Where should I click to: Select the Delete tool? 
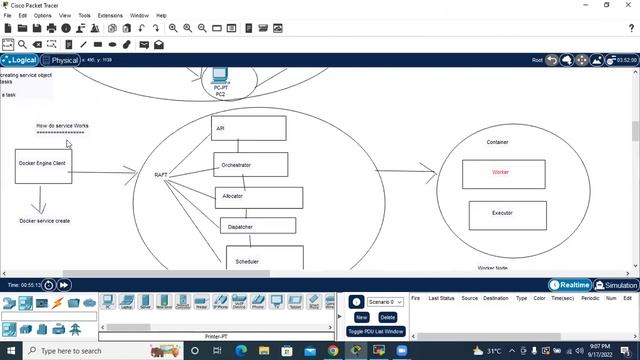[37, 44]
